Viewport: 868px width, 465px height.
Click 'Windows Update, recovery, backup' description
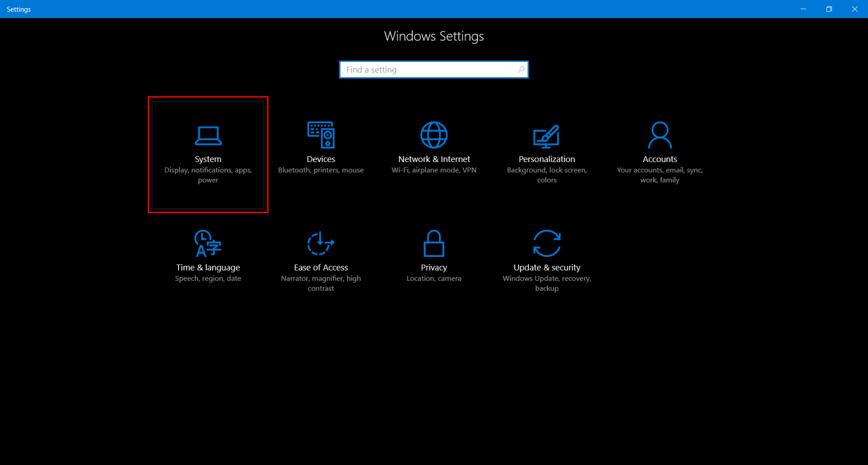pos(547,283)
